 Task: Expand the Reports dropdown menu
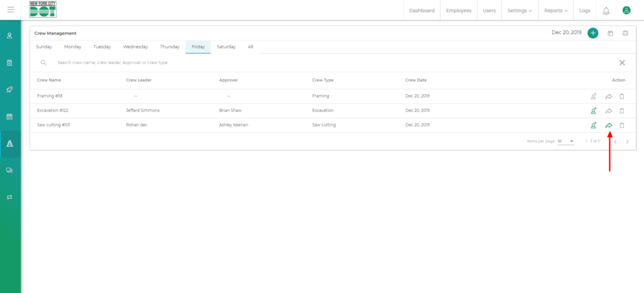pos(555,11)
